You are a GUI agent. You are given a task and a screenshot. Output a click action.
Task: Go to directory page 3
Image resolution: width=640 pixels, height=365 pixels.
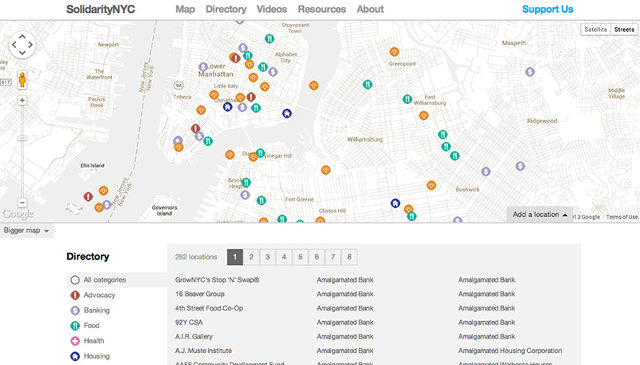point(267,257)
